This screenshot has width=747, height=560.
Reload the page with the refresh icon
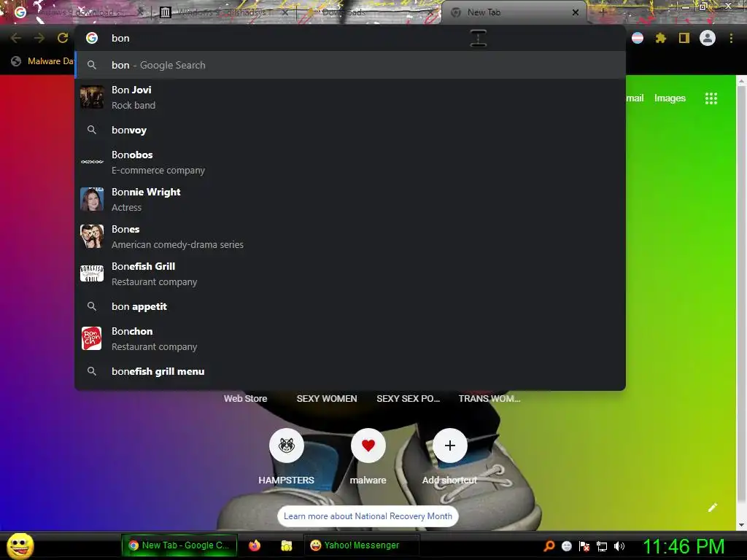[63, 38]
